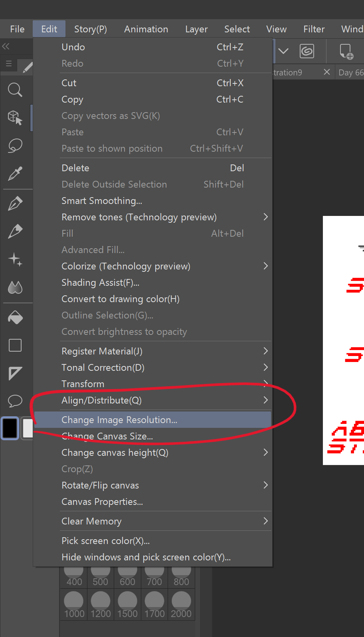
Task: Select the sparkle Decoration tool
Action: tap(15, 259)
